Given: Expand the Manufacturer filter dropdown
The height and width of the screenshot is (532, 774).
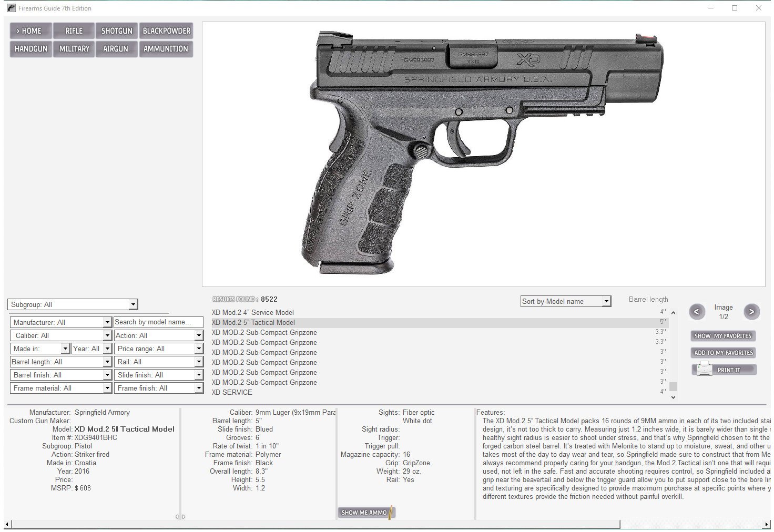Looking at the screenshot, I should 107,322.
